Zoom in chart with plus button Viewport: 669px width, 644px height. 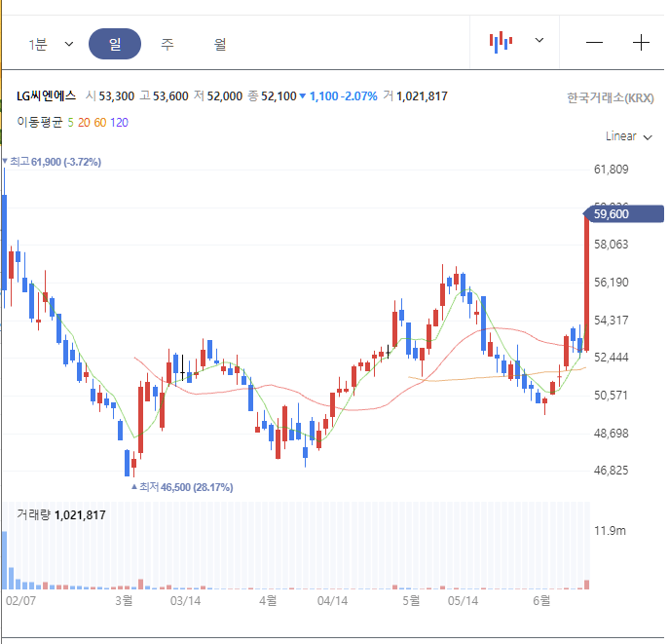click(641, 42)
